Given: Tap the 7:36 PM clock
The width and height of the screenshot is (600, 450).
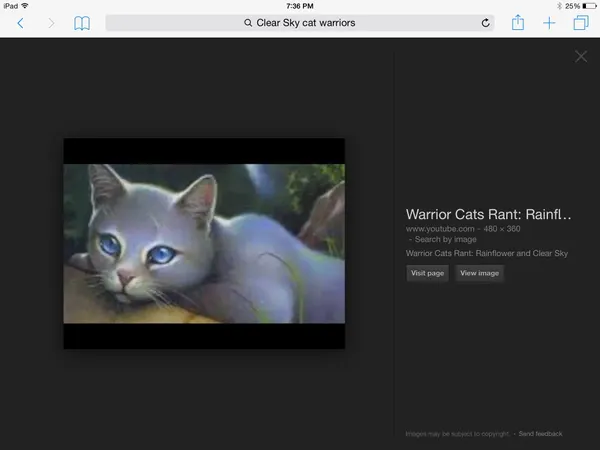Looking at the screenshot, I should coord(300,6).
